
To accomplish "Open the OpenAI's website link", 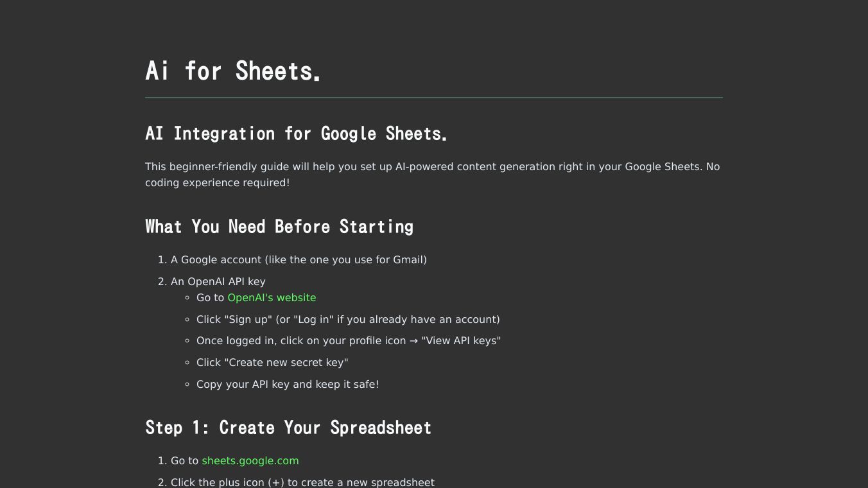I will tap(272, 298).
